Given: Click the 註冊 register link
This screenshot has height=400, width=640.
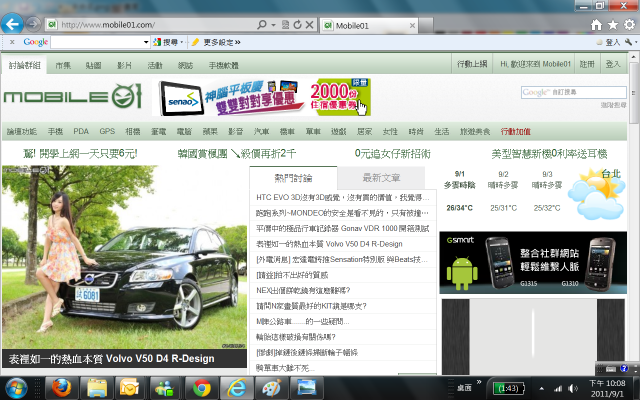Looking at the screenshot, I should 587,64.
